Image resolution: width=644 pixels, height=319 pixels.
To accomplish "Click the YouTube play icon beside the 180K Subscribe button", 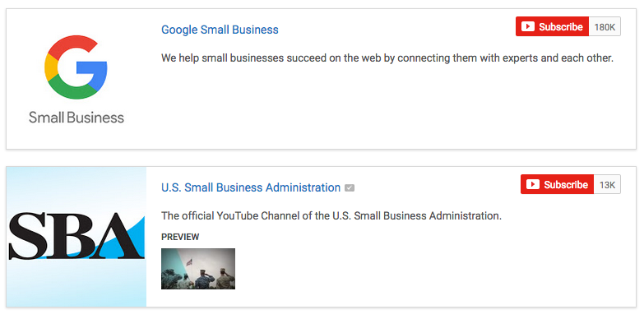I will (x=528, y=26).
